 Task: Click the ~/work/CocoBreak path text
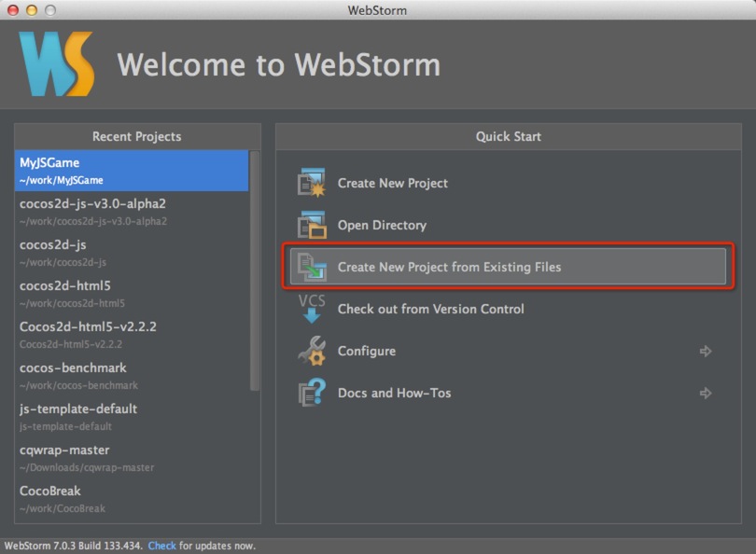(x=63, y=508)
